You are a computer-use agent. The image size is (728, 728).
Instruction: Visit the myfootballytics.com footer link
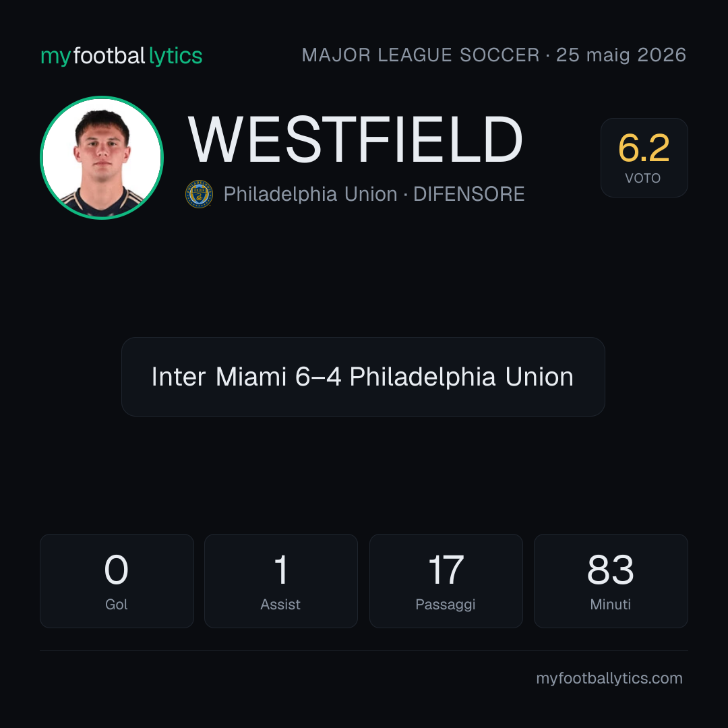tap(609, 678)
